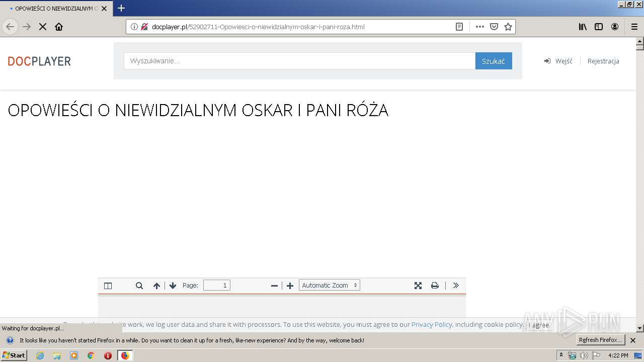Zoom in on the PDF document
This screenshot has height=362, width=644.
click(290, 286)
